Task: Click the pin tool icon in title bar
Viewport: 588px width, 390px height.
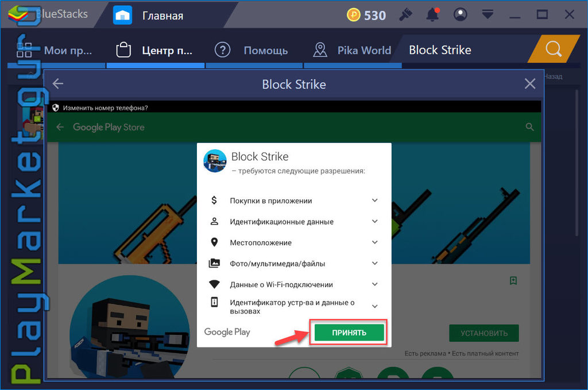Action: tap(406, 15)
